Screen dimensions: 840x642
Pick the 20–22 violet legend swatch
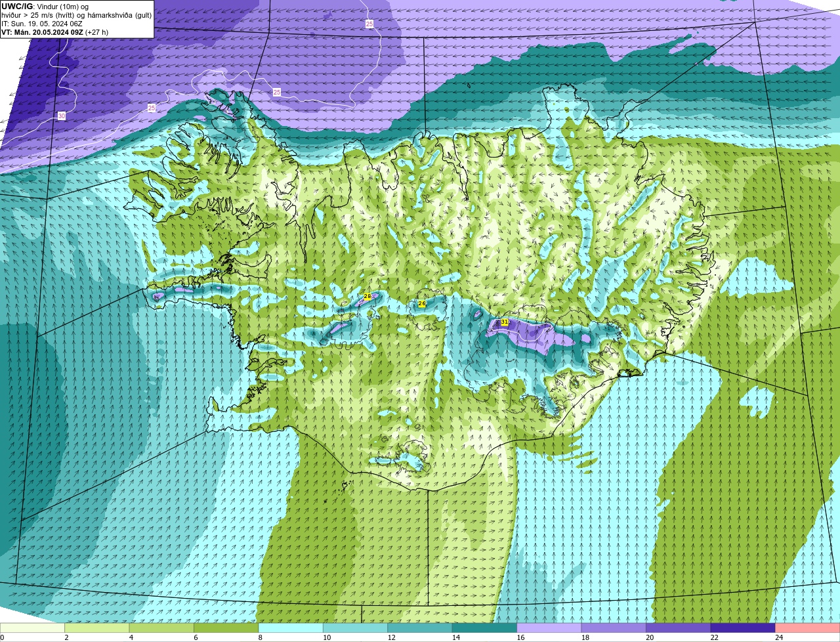pos(679,628)
